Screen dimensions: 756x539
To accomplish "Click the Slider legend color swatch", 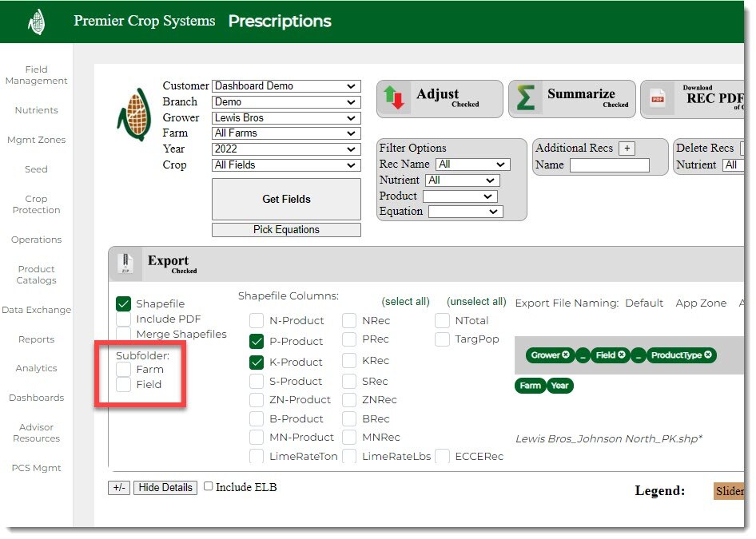I will click(x=729, y=491).
